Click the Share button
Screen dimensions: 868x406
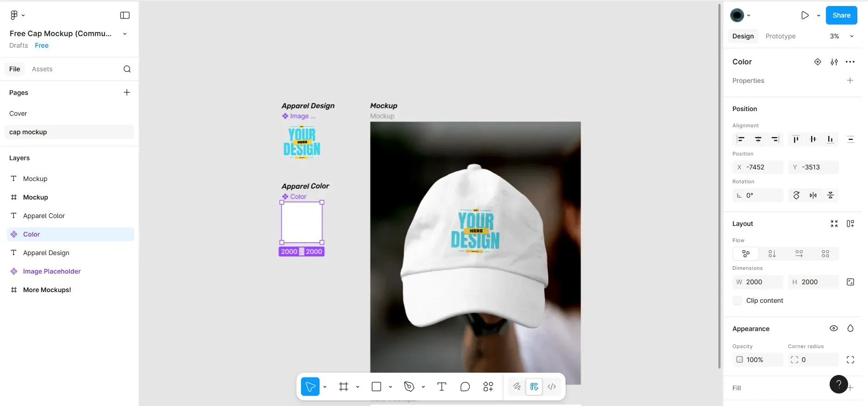coord(842,15)
